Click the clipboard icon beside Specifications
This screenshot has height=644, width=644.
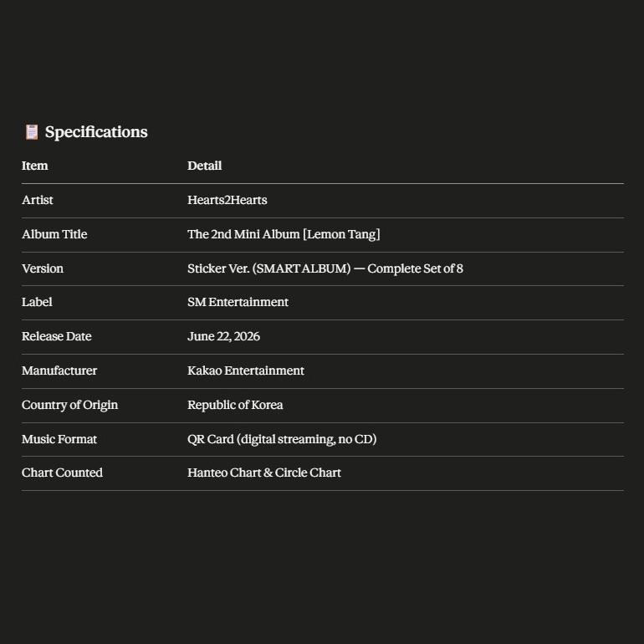coord(32,132)
